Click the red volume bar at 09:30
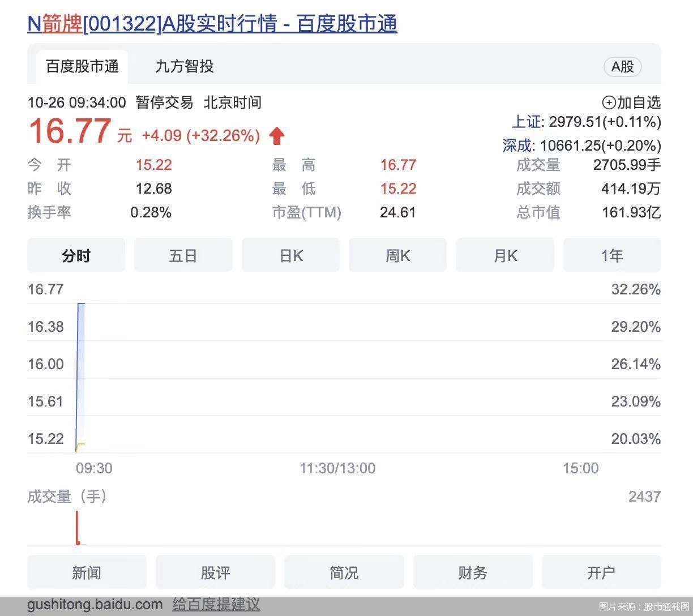This screenshot has width=693, height=616. [77, 528]
